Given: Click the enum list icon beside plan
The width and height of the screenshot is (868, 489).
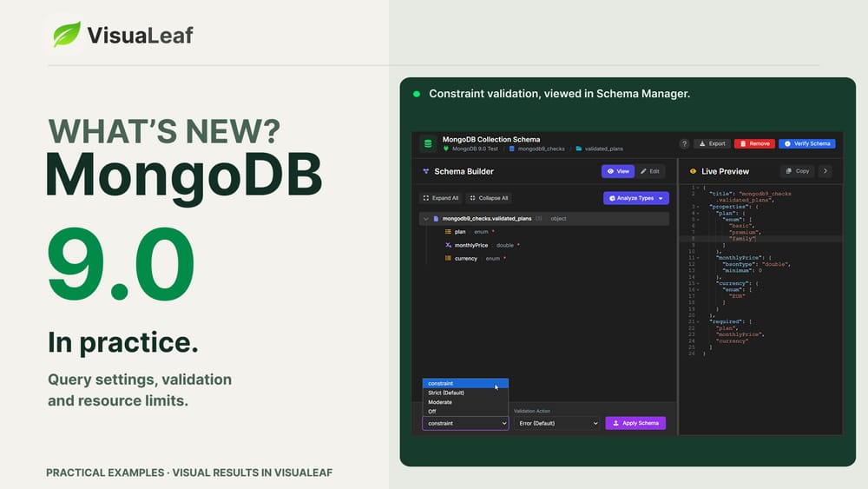Looking at the screenshot, I should point(448,232).
